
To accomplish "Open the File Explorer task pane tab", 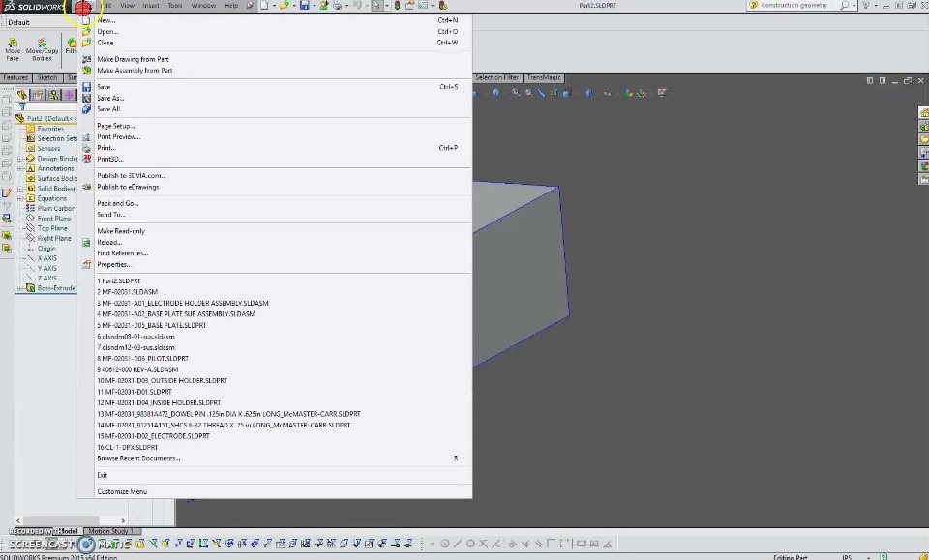I will 923,139.
